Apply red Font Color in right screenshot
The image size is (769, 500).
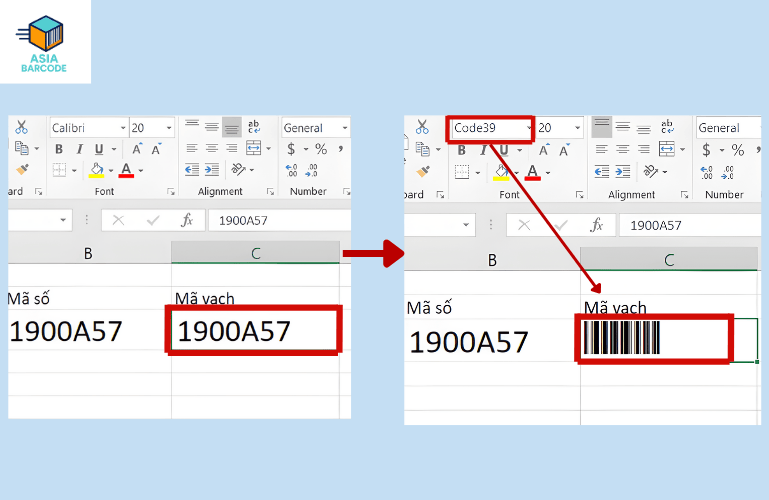[533, 173]
